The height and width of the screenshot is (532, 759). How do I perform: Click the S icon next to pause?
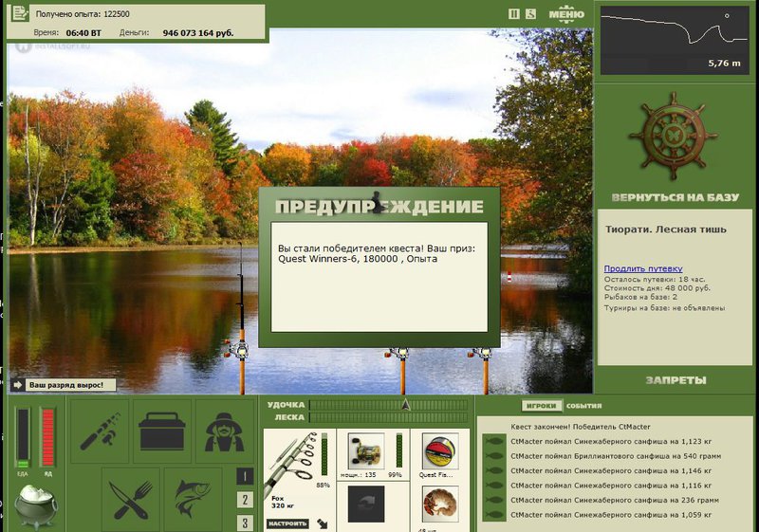(x=530, y=14)
